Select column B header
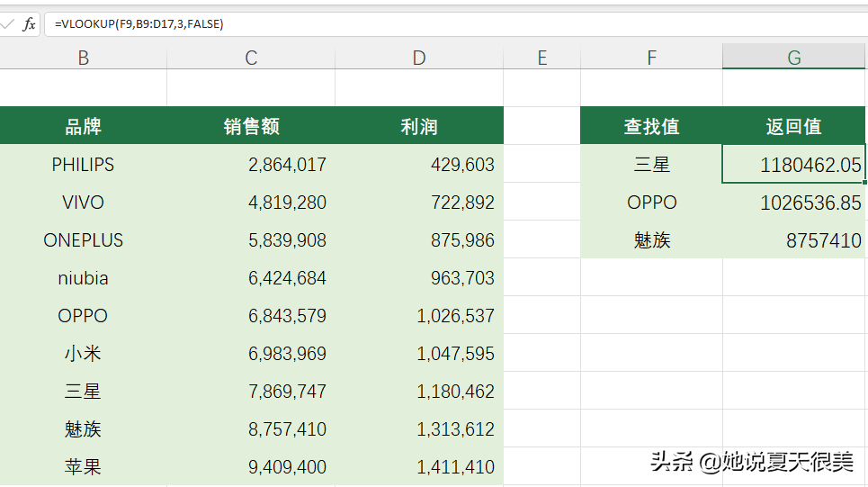 click(x=83, y=58)
